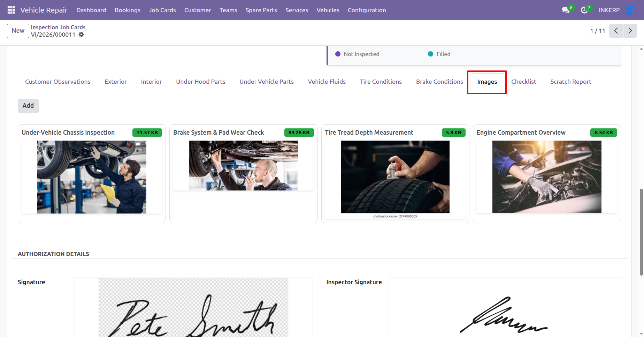Viewport: 644px width, 337px height.
Task: Expand the Configuration menu
Action: [367, 10]
